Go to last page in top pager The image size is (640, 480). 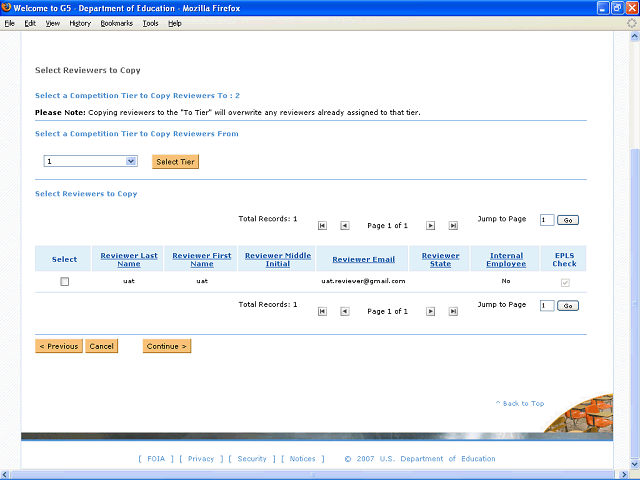453,226
